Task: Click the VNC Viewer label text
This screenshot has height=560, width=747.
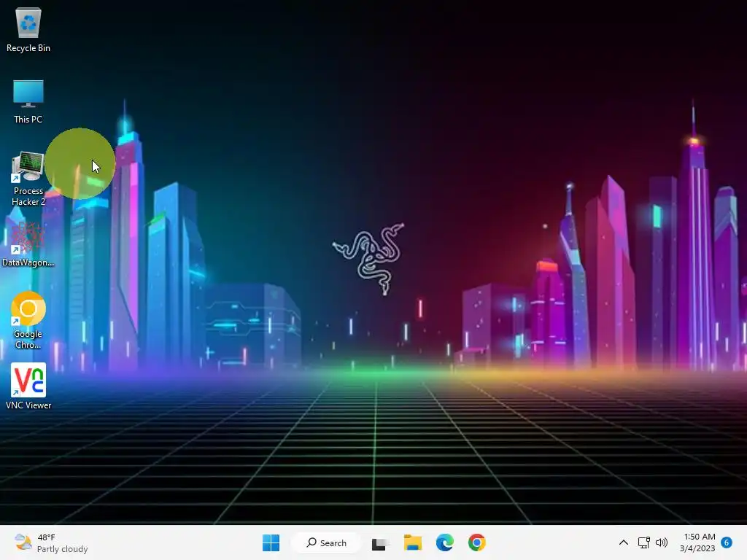Action: pos(28,405)
